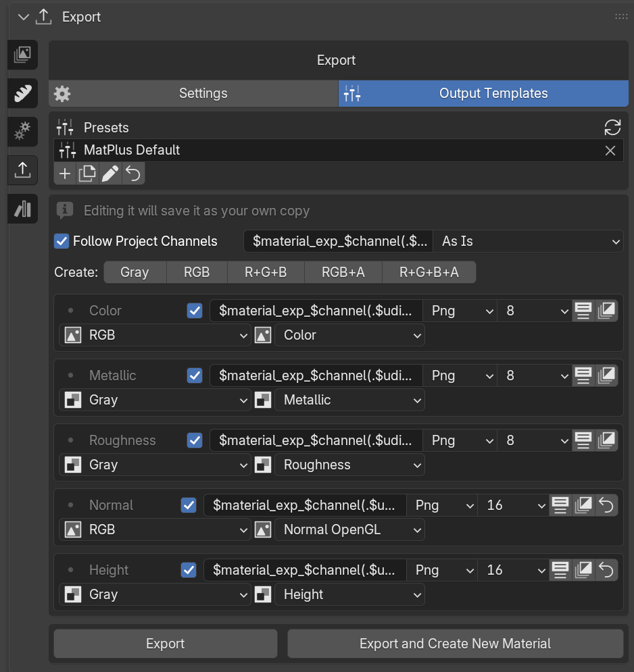Edit the preset with pencil icon
Image resolution: width=634 pixels, height=672 pixels.
[x=110, y=174]
